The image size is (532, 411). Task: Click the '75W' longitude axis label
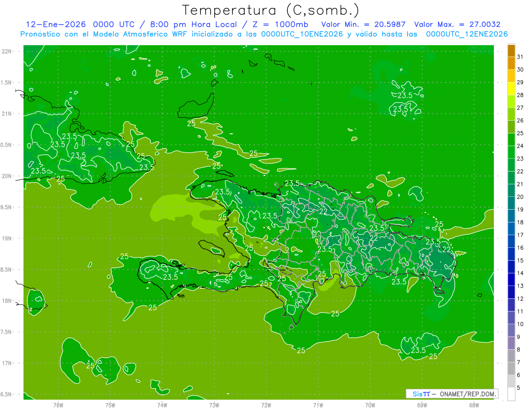point(110,405)
